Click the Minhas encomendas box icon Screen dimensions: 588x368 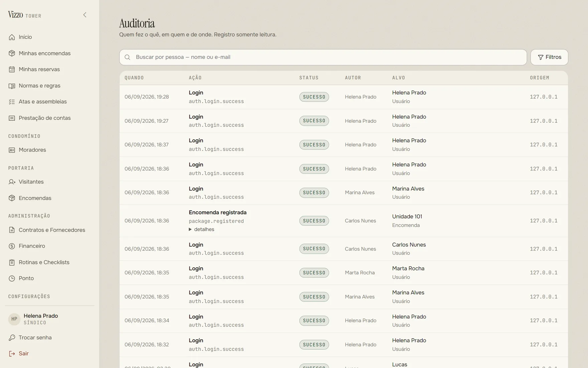(12, 53)
